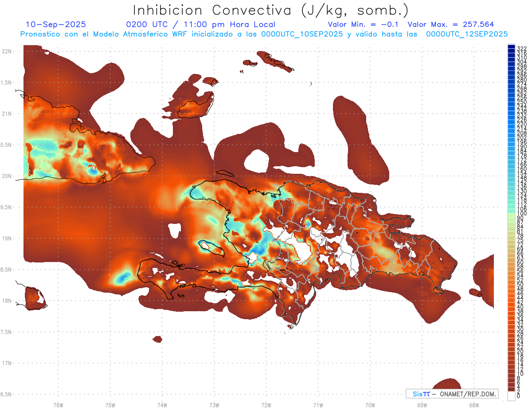
Task: Click the 10-Sep-2025 date label
Action: [x=56, y=24]
